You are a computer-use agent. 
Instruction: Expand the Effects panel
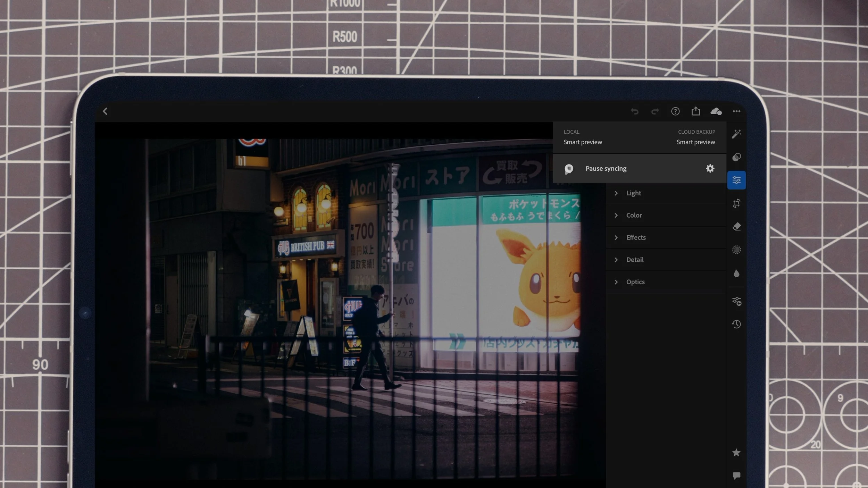tap(666, 237)
